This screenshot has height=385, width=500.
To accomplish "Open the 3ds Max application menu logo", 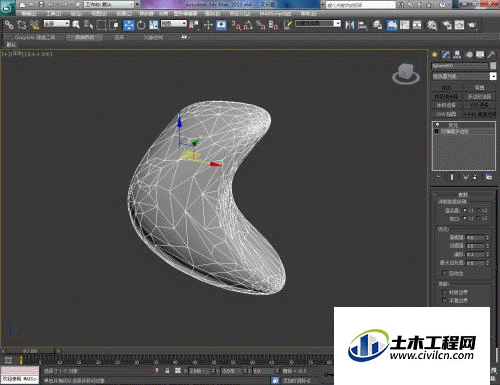I will pyautogui.click(x=7, y=7).
